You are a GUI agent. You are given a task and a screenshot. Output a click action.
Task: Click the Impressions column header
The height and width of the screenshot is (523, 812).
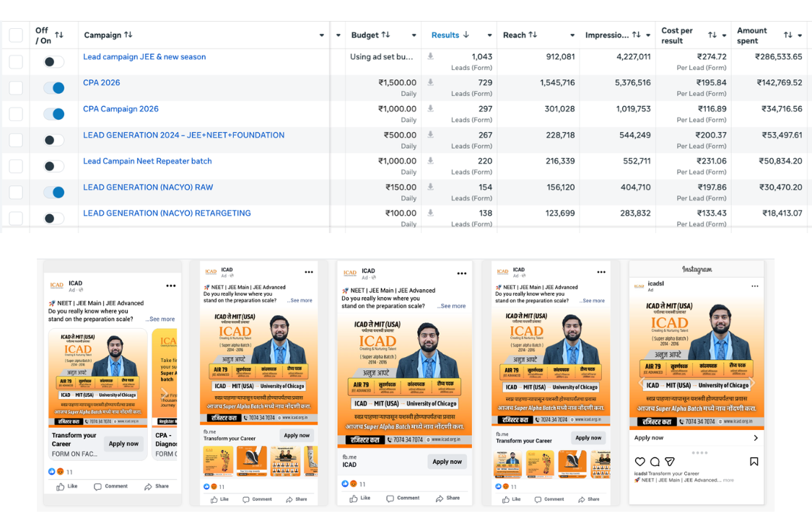coord(608,35)
